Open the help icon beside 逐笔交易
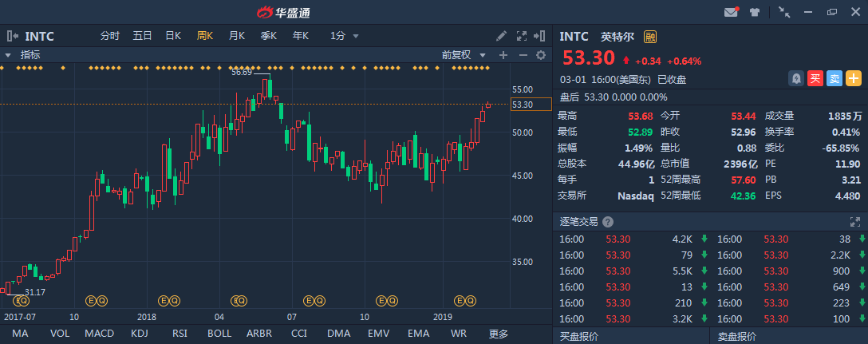This screenshot has width=868, height=344. [x=608, y=222]
